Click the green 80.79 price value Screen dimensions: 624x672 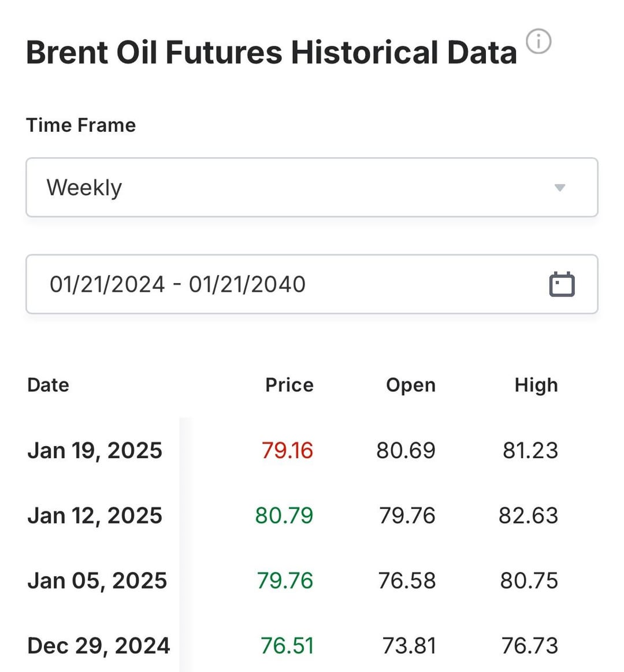click(285, 515)
